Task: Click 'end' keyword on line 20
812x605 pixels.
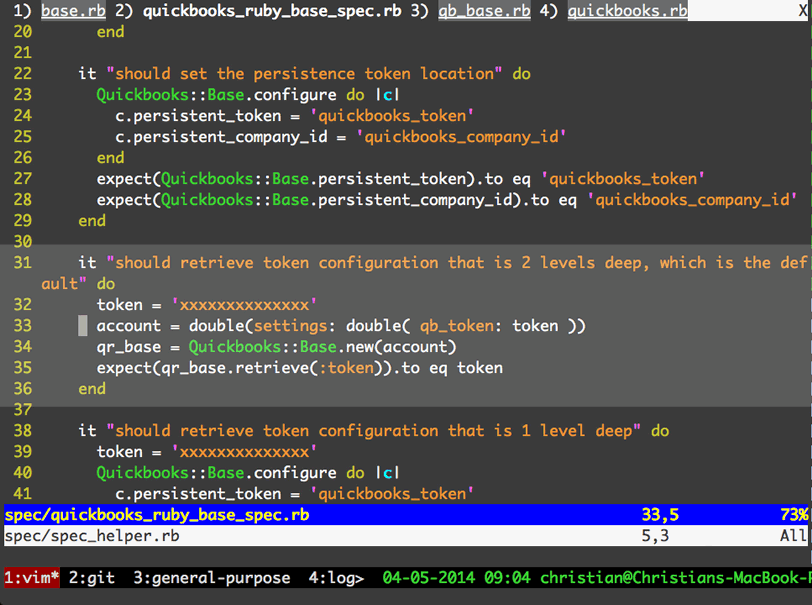Action: click(x=110, y=32)
